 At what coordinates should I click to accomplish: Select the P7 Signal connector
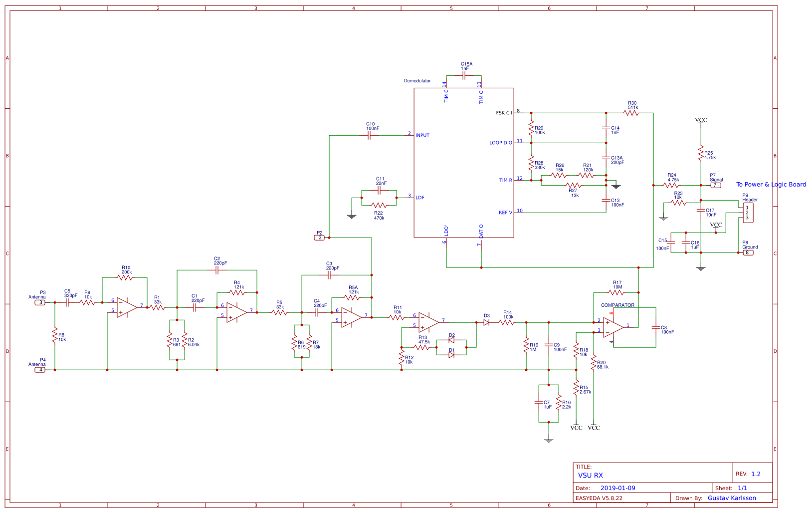(x=715, y=185)
